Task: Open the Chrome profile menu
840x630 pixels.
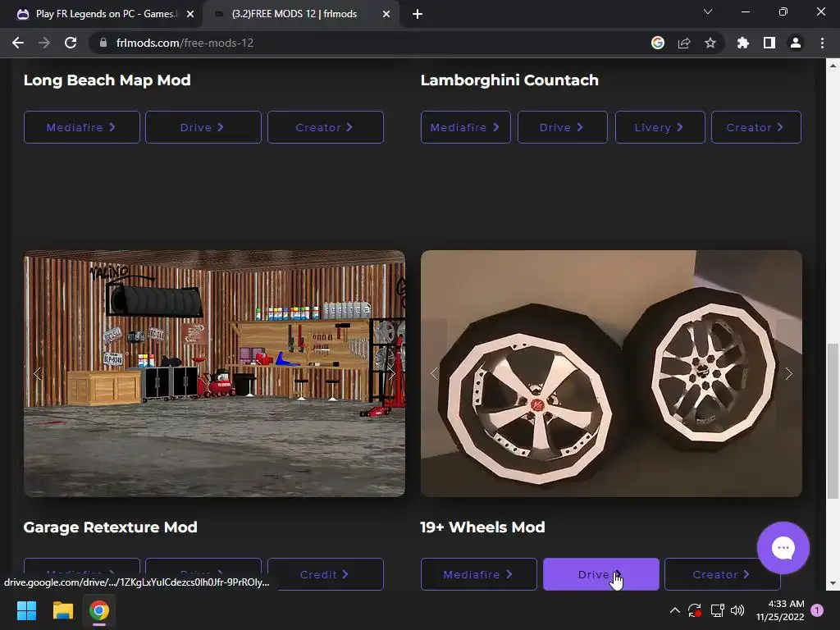Action: 796,43
